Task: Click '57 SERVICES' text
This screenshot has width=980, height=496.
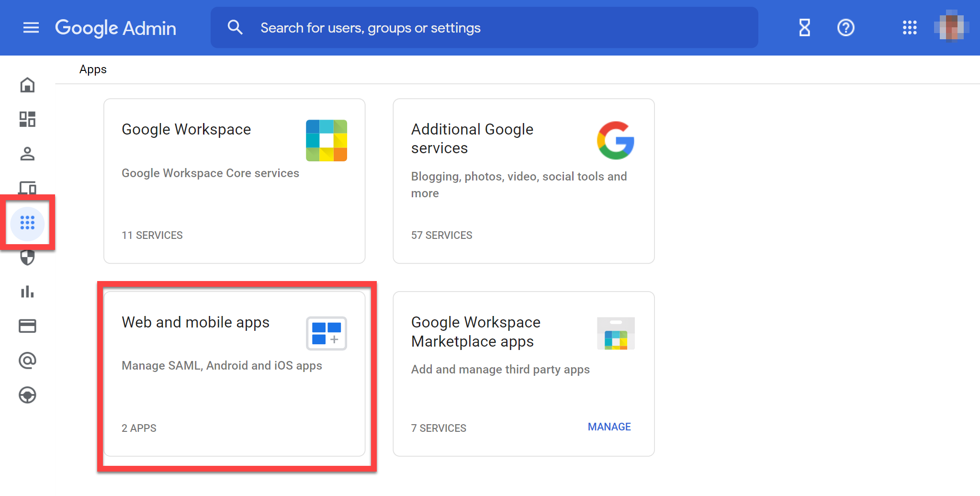Action: pos(441,236)
